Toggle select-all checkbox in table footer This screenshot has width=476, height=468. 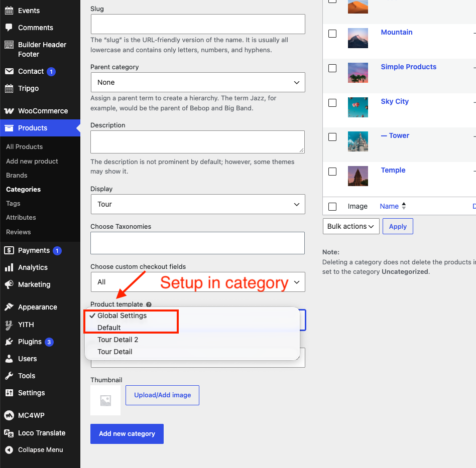(x=332, y=207)
